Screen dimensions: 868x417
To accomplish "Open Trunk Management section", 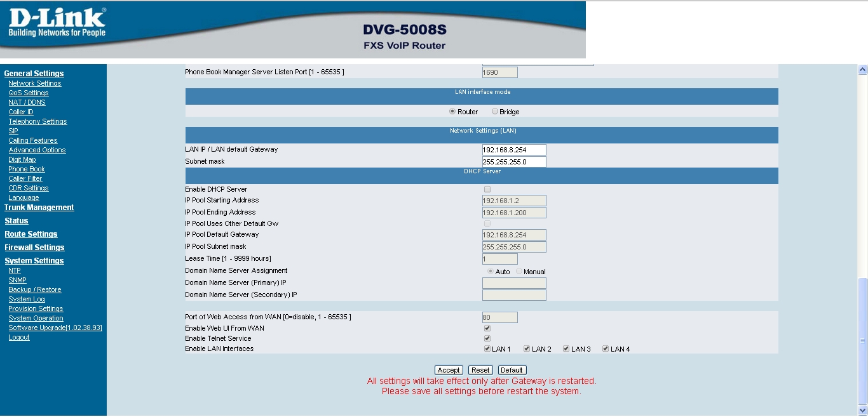I will 39,208.
